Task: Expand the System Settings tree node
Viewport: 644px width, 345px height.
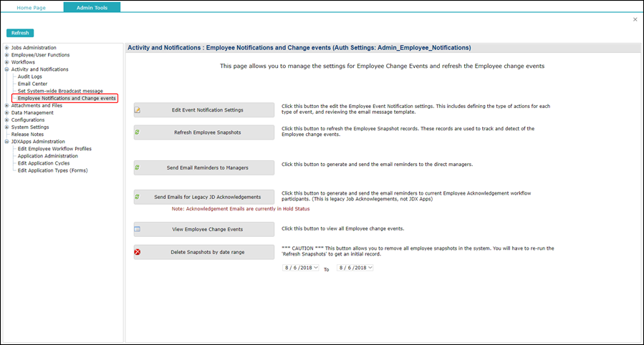Action: (7, 127)
